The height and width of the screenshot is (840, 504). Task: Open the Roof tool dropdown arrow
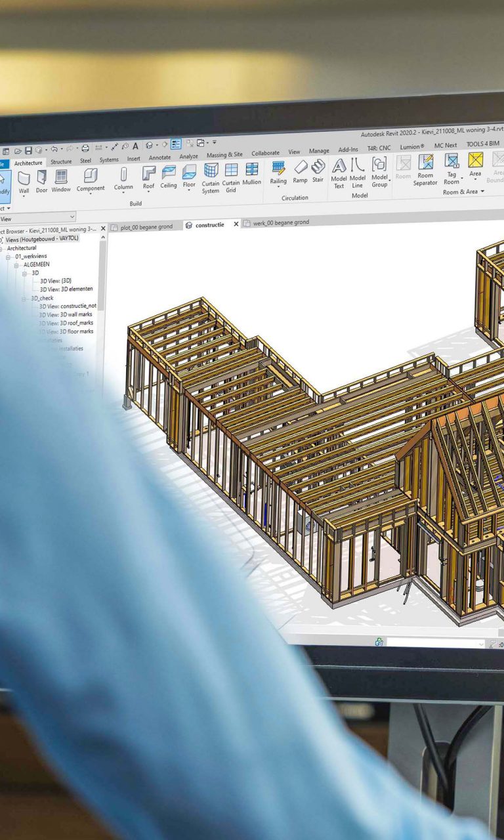click(x=149, y=192)
